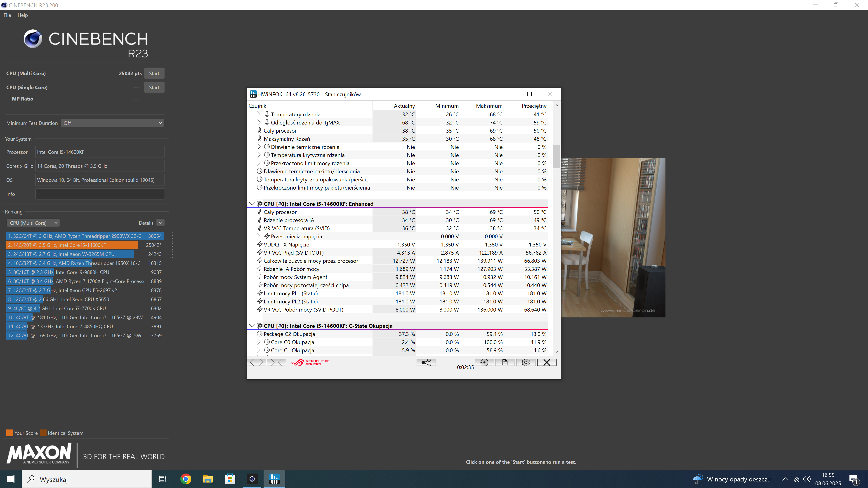Open the File menu

(7, 15)
